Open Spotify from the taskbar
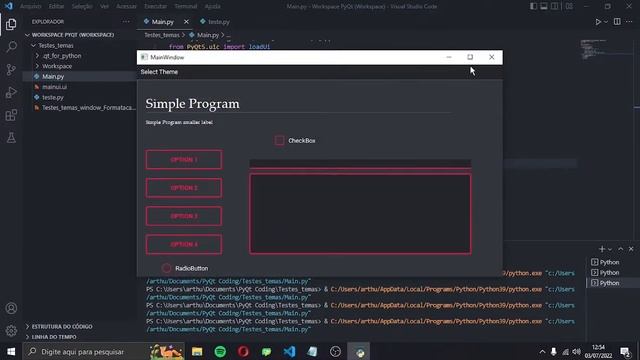 (x=220, y=351)
